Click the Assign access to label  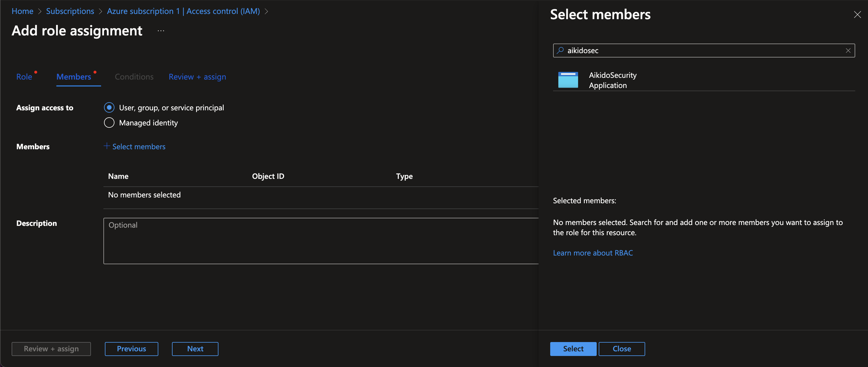coord(45,108)
